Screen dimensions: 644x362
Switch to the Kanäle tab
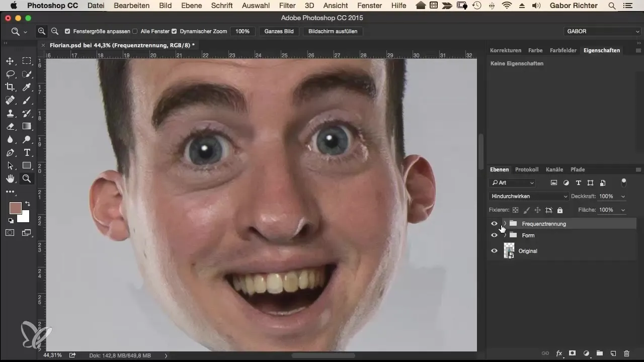point(554,170)
